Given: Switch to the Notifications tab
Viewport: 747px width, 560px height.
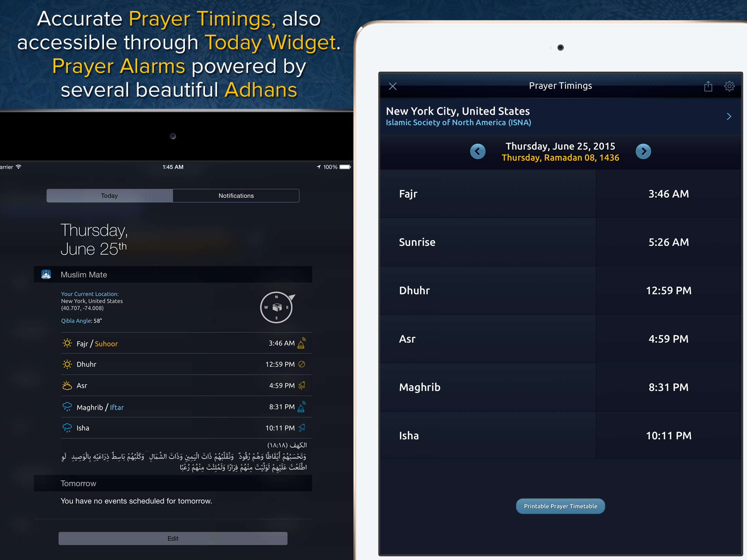Looking at the screenshot, I should (x=236, y=196).
